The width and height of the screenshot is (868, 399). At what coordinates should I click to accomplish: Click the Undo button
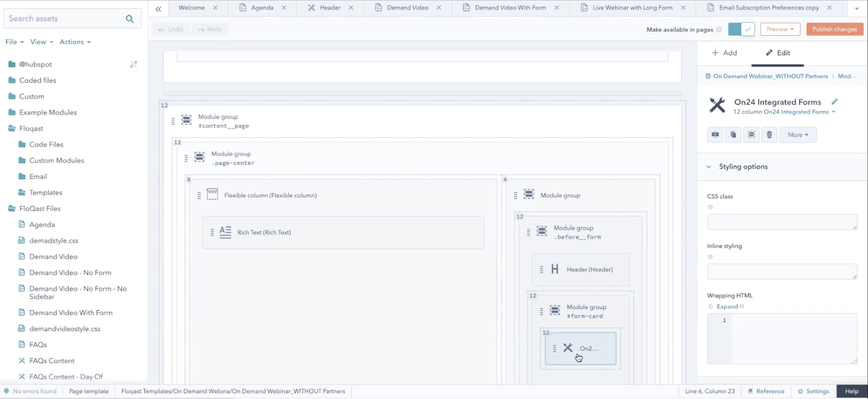[171, 29]
